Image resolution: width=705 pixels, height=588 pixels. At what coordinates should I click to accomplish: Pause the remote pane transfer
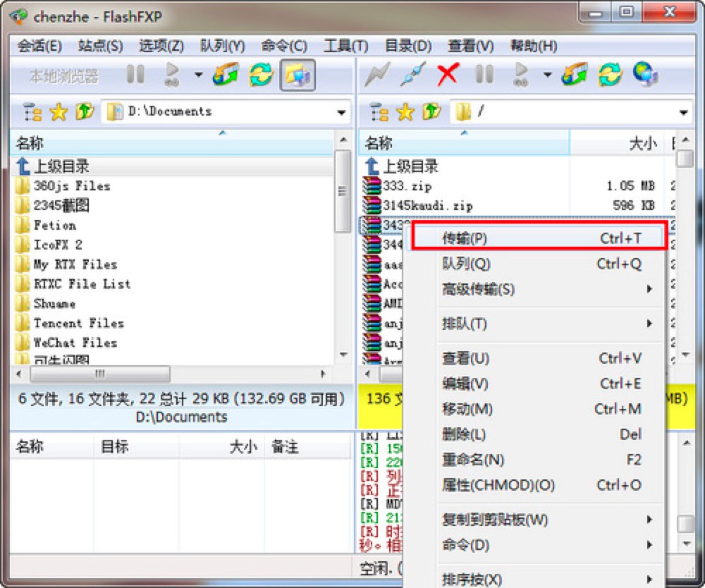pyautogui.click(x=484, y=74)
